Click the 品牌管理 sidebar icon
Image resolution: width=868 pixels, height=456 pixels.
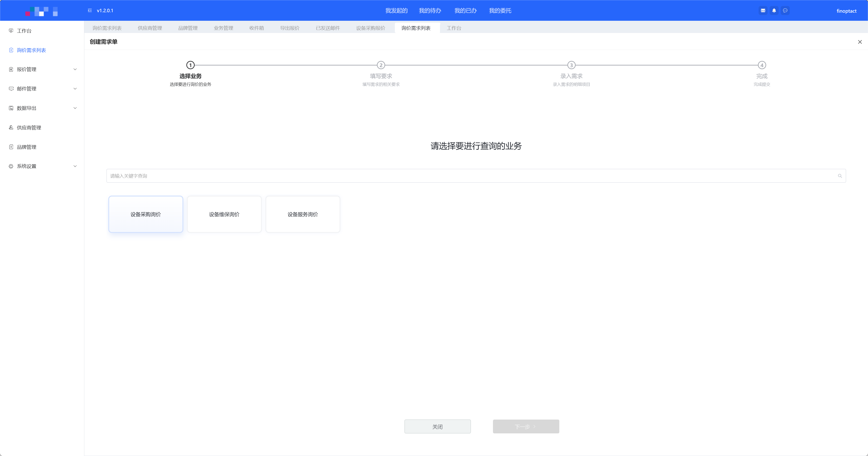click(11, 147)
